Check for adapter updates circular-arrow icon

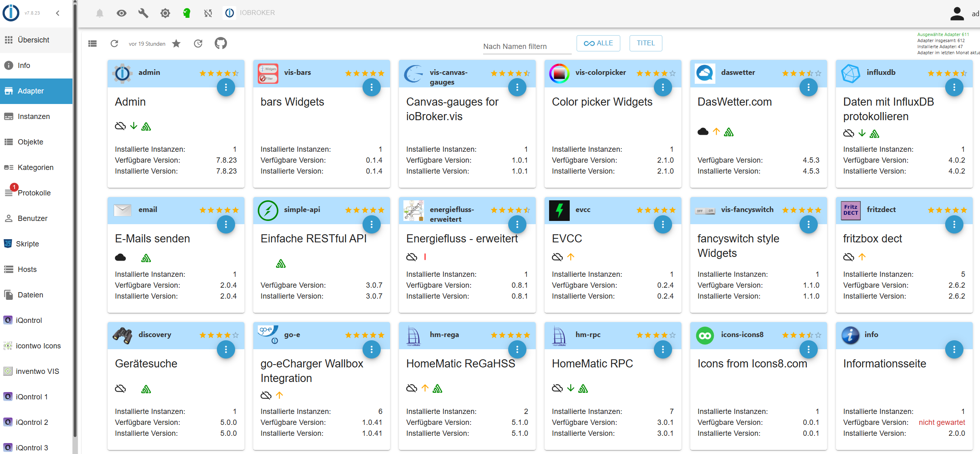point(198,43)
